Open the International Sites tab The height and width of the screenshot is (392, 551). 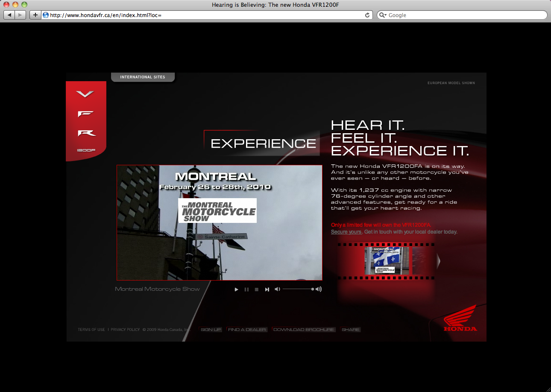(x=143, y=77)
